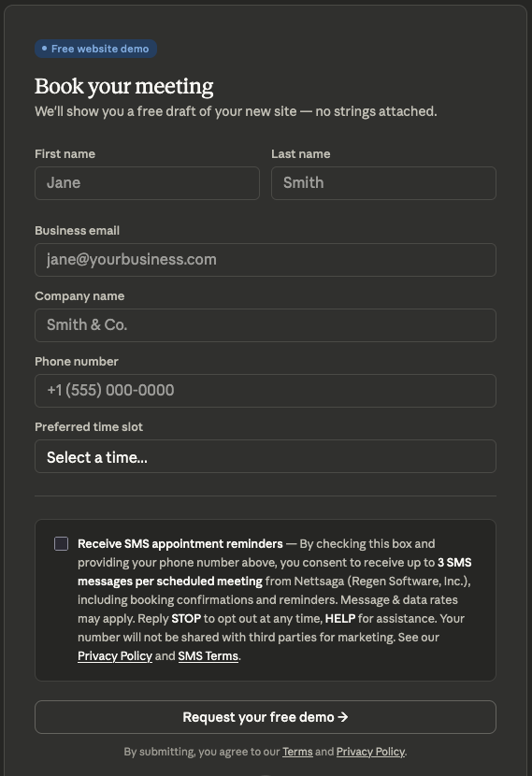The image size is (532, 776).
Task: Click the Company name input field
Action: 266,325
